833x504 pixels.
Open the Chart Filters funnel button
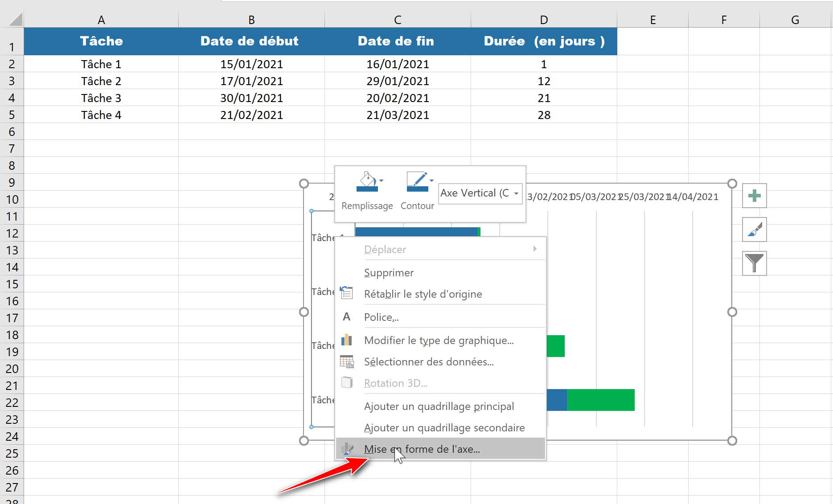754,263
